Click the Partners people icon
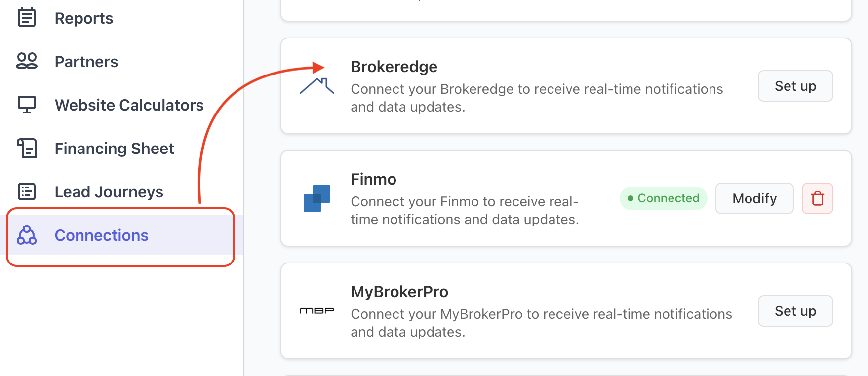This screenshot has height=376, width=868. (27, 61)
